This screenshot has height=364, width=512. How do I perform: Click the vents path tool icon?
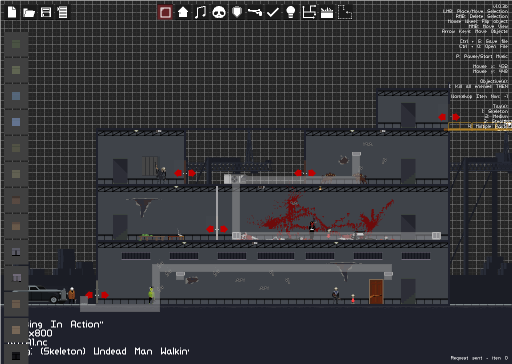tap(309, 12)
